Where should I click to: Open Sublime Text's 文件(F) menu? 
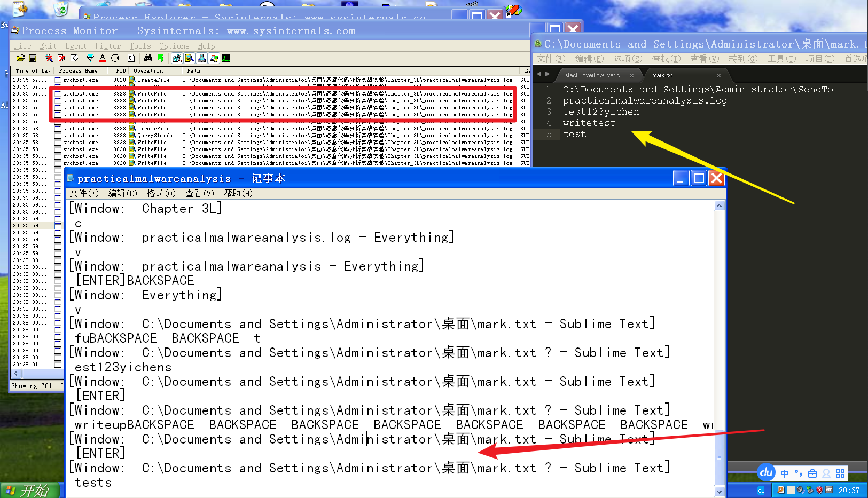point(551,59)
